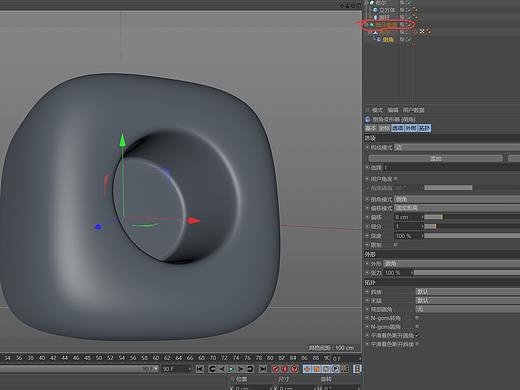This screenshot has height=390, width=520.
Task: Enable the N-gons圆角 checkbox
Action: click(x=417, y=327)
